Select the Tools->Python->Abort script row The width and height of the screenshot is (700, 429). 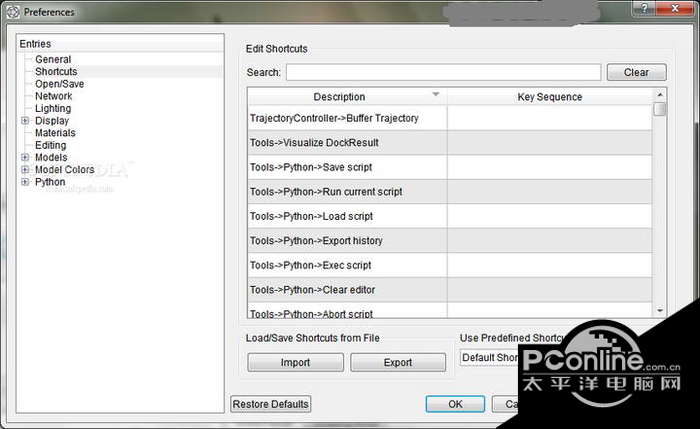[450, 310]
